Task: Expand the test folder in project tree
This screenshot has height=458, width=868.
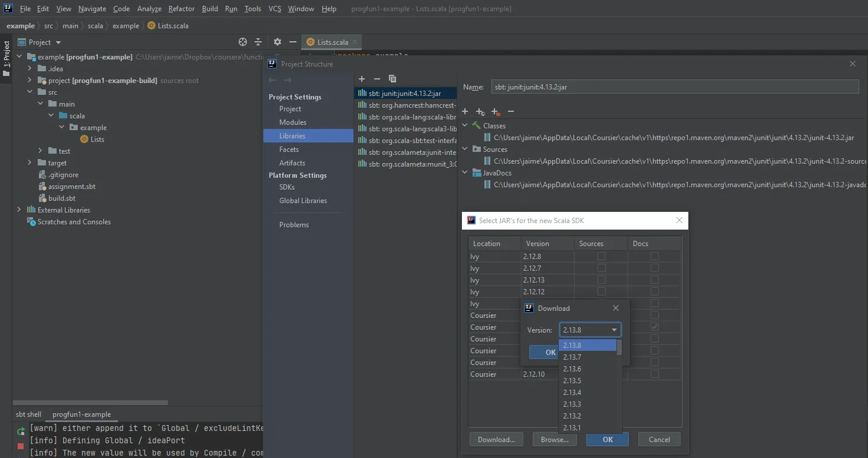Action: coord(40,151)
